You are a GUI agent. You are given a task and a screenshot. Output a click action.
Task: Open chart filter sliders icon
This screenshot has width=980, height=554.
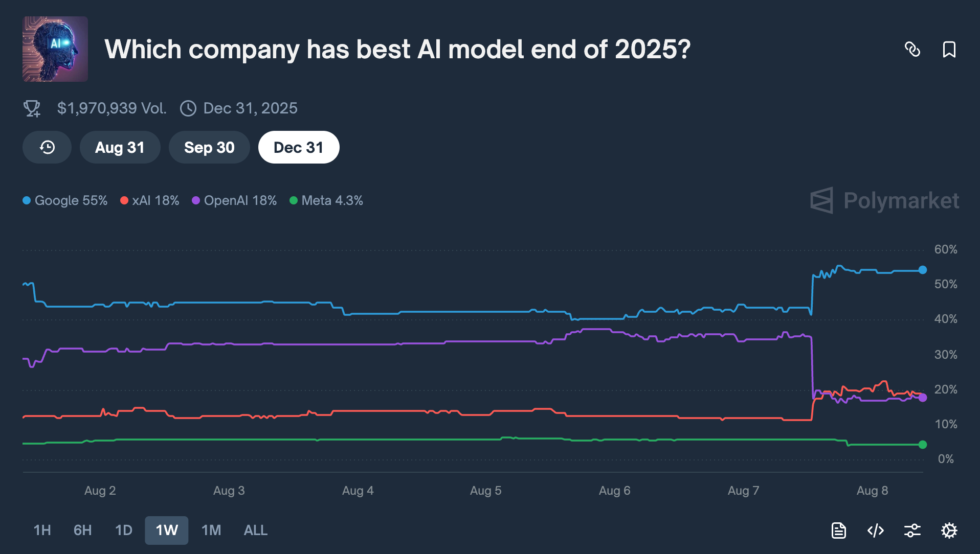point(912,530)
